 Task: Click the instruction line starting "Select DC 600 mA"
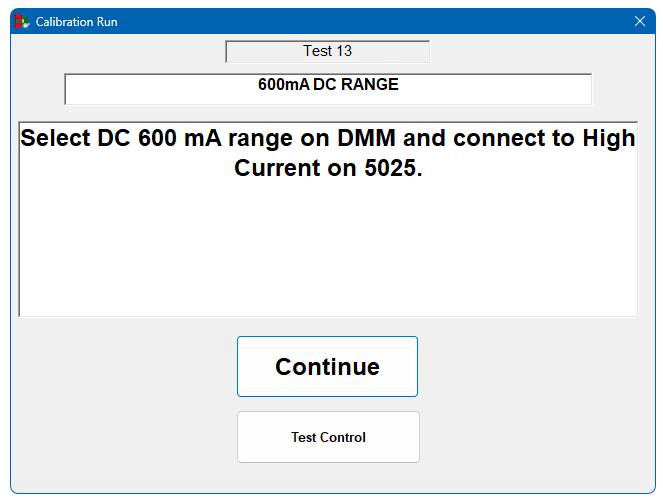[328, 138]
